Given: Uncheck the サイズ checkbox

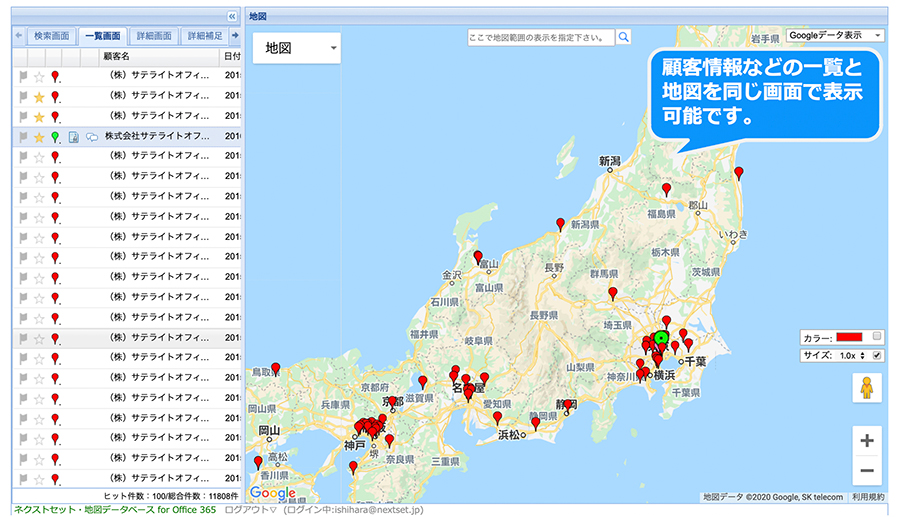Looking at the screenshot, I should [x=877, y=355].
